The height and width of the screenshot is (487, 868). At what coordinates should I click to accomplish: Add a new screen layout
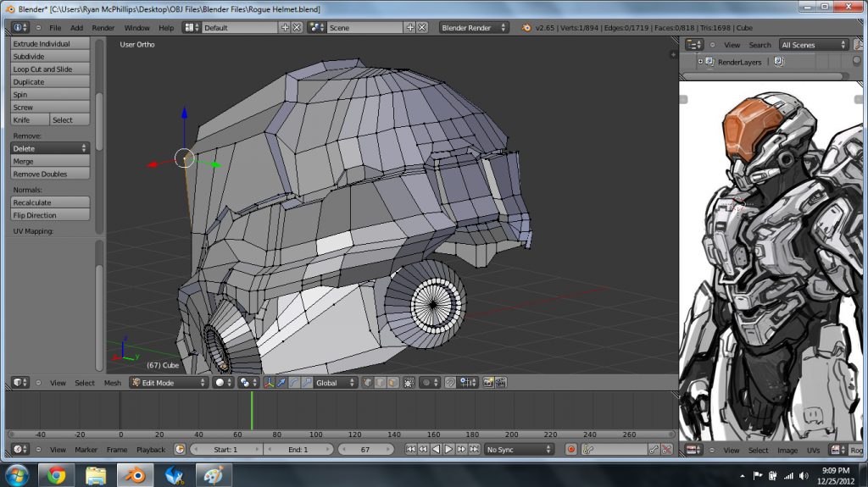pyautogui.click(x=285, y=28)
